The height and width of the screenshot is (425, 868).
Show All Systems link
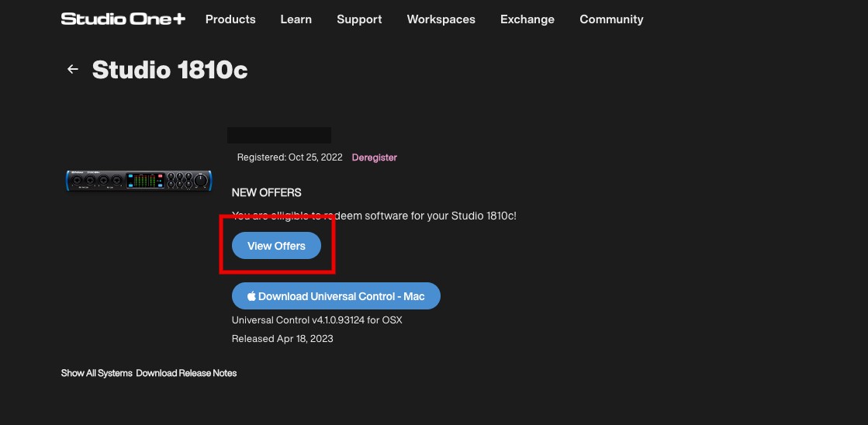point(97,373)
